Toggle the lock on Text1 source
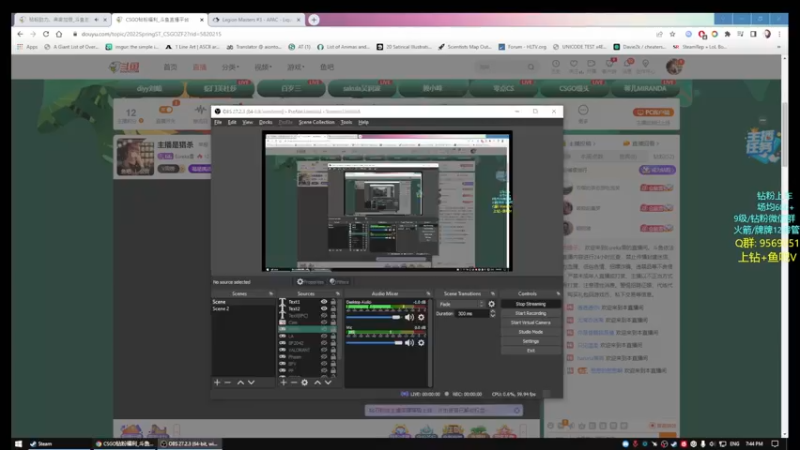Viewport: 800px width, 450px height. (x=333, y=302)
